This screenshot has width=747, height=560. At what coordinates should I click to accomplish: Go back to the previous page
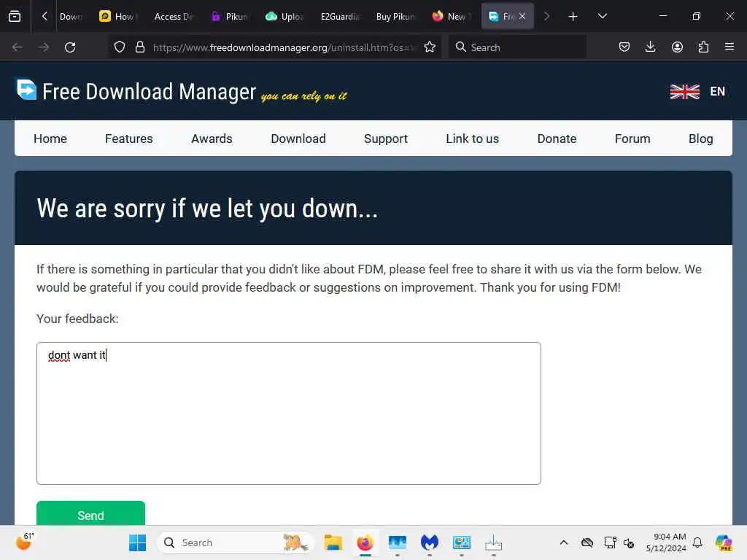[x=18, y=47]
